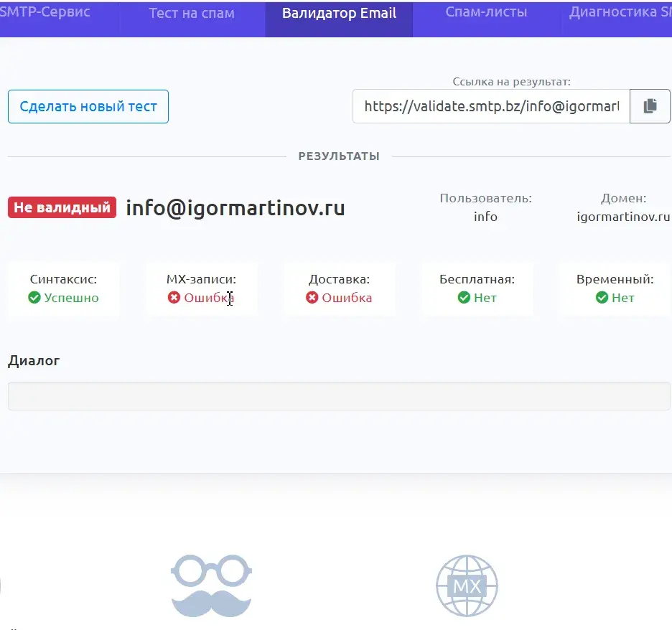
Task: Click the MX globe icon
Action: 467,586
